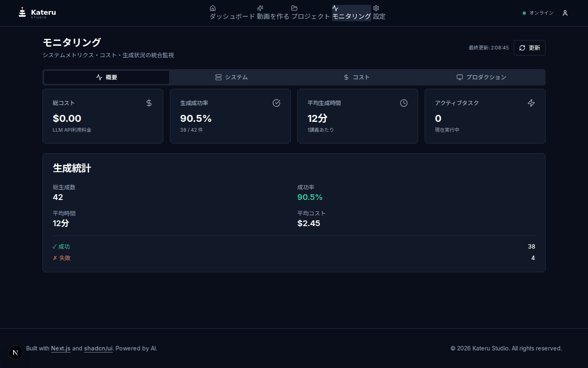The height and width of the screenshot is (368, 588).
Task: Click the lightning icon on アクティブタスク card
Action: 531,103
